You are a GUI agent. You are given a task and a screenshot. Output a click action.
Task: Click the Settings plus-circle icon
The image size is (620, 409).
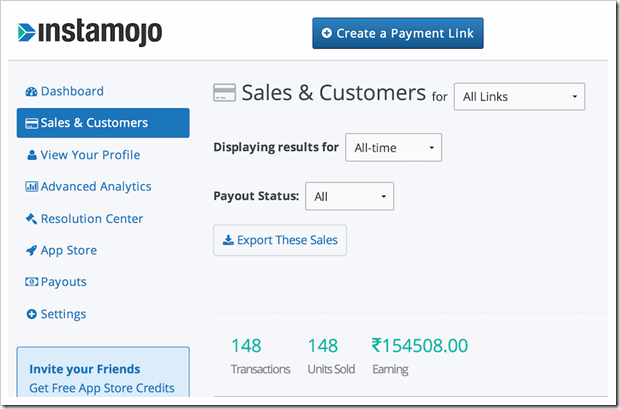tap(31, 314)
